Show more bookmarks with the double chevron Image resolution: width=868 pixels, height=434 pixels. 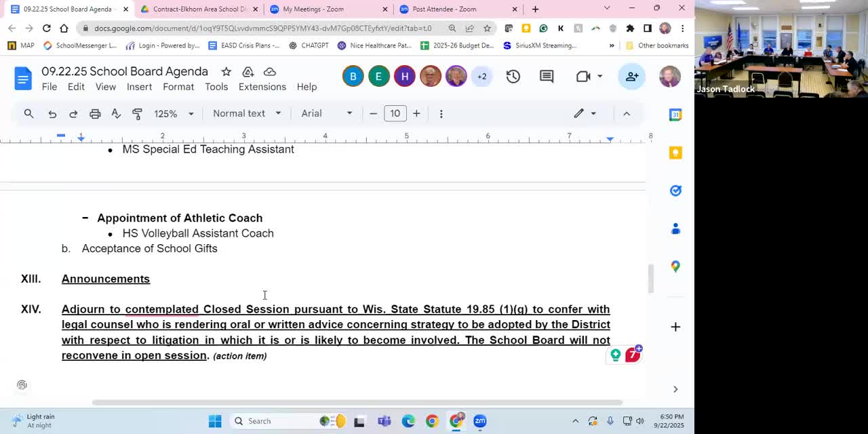[612, 45]
